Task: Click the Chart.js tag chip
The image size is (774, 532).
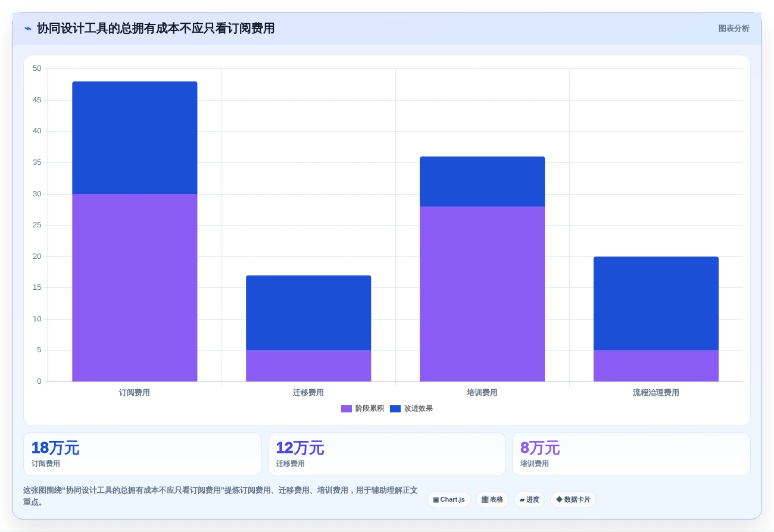Action: click(x=449, y=500)
